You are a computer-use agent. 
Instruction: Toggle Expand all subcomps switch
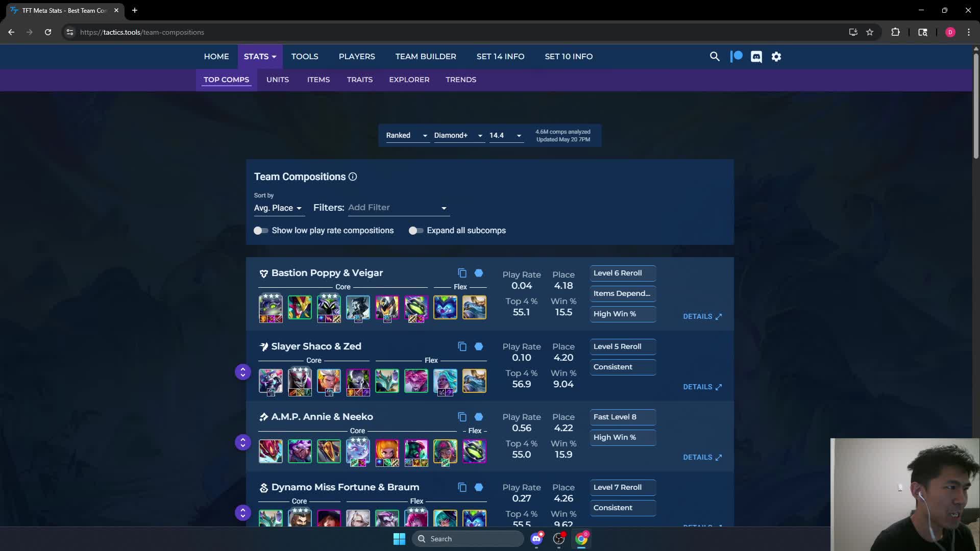click(416, 231)
